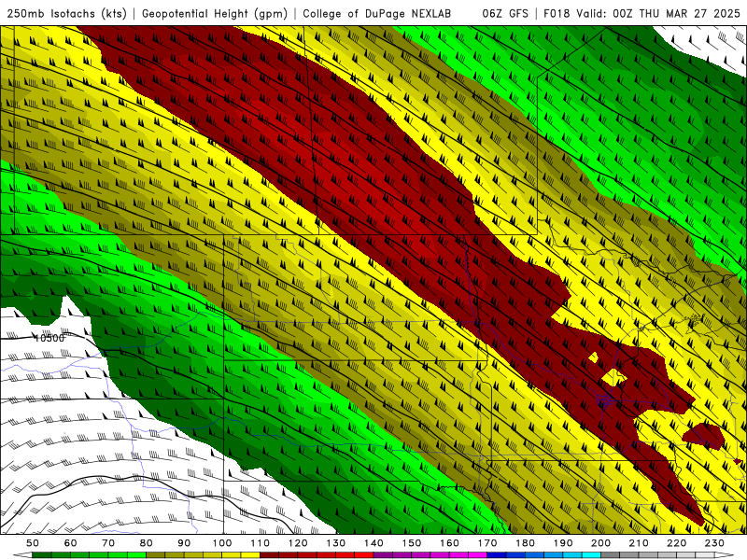Image resolution: width=747 pixels, height=560 pixels.
Task: Click the 220 knot color bar label
Action: [676, 543]
